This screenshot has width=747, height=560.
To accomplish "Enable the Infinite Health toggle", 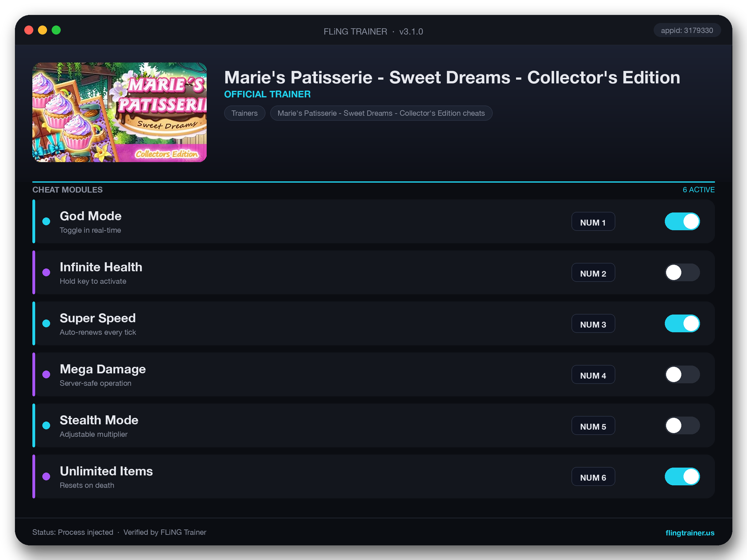I will click(x=682, y=273).
